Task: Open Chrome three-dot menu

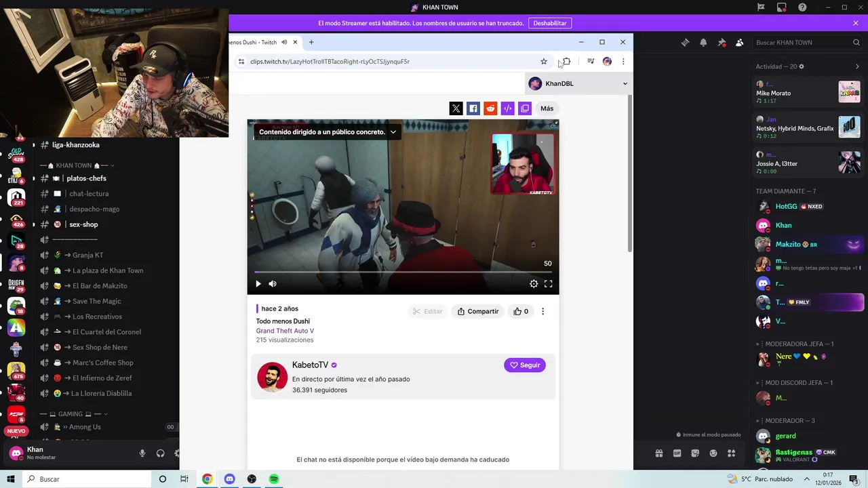Action: coord(623,61)
